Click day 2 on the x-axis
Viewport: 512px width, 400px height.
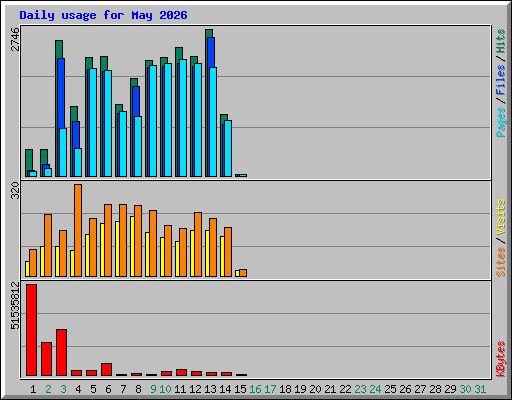pos(49,389)
